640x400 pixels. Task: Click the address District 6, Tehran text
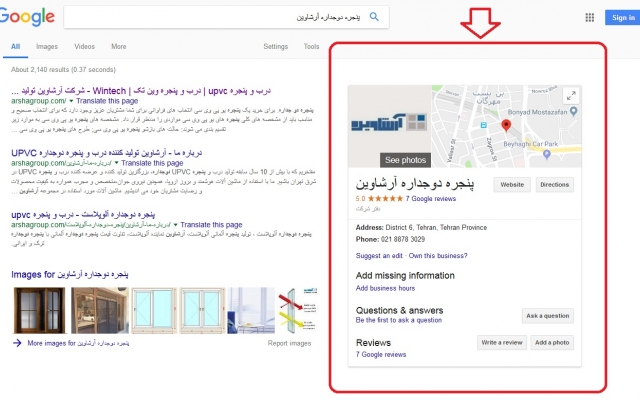point(436,227)
